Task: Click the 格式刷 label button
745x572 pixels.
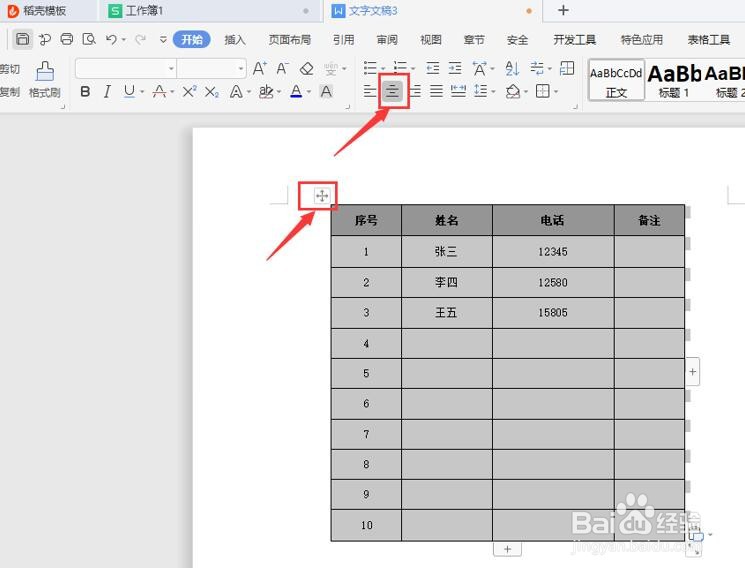Action: click(45, 93)
